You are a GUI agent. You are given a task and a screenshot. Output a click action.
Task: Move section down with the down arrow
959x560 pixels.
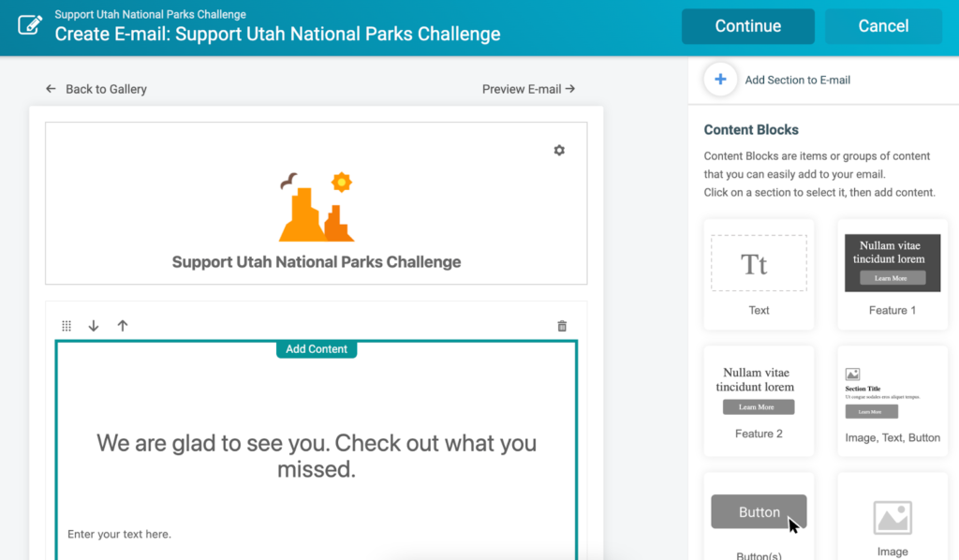tap(94, 326)
